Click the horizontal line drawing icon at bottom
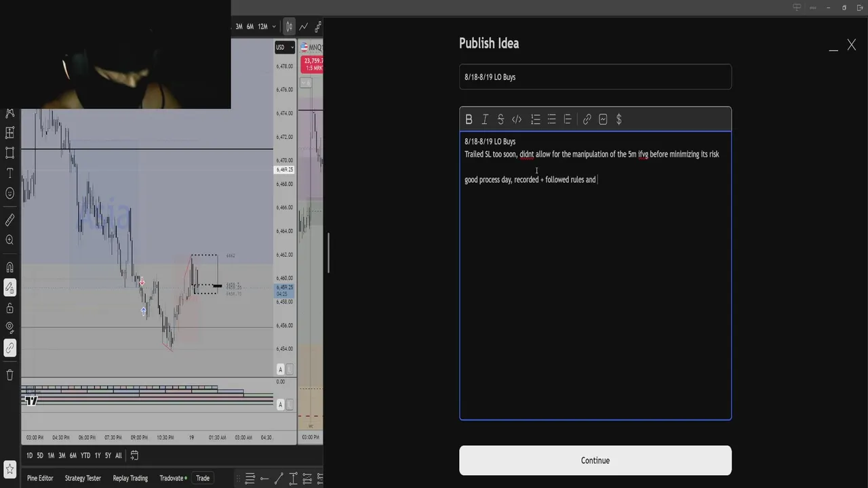 point(264,479)
